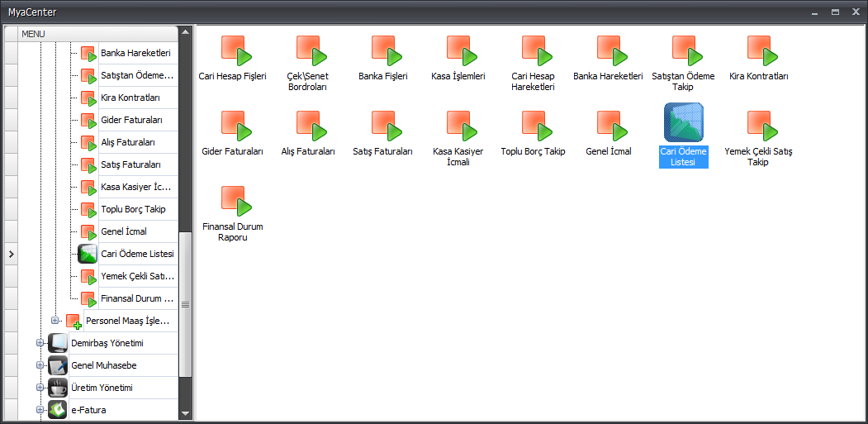The height and width of the screenshot is (424, 868).
Task: Open Genel İcmal icon in main panel
Action: [612, 126]
